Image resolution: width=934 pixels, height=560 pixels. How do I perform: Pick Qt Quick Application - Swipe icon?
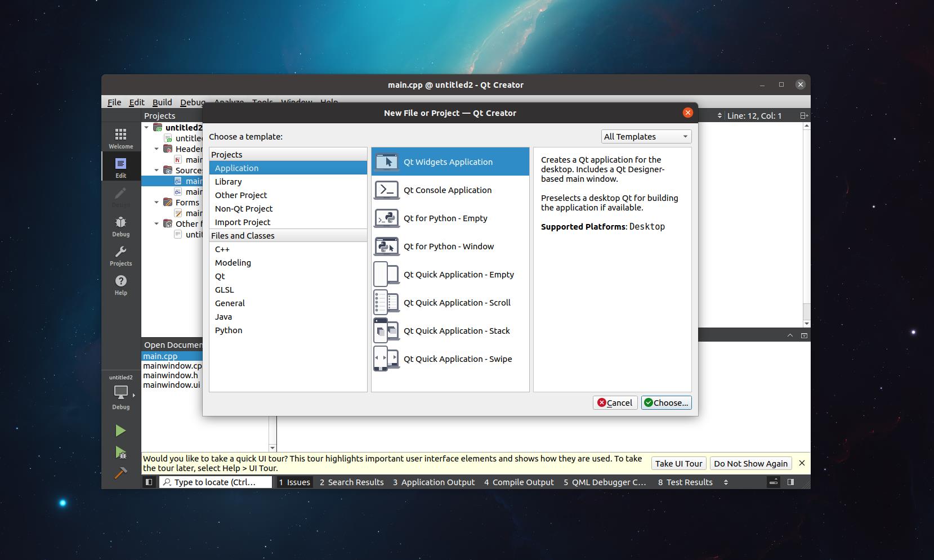point(386,359)
